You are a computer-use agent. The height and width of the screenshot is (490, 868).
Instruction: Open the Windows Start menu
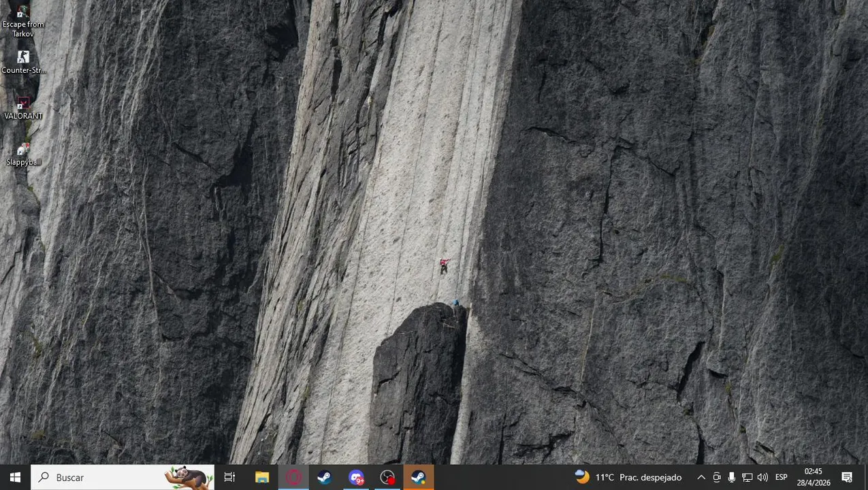click(x=16, y=477)
